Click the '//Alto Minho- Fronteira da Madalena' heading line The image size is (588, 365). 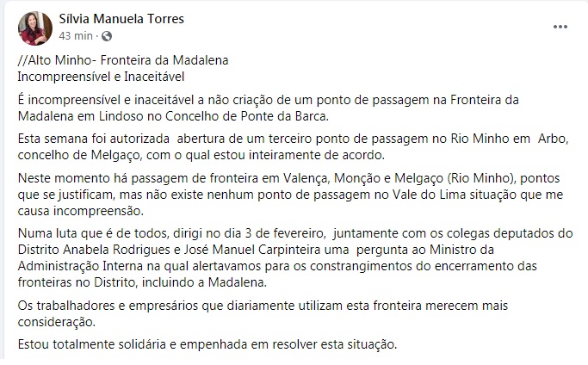123,60
